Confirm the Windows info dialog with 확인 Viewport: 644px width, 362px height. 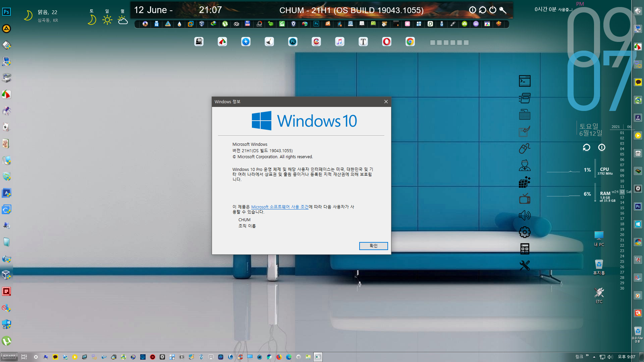(x=373, y=246)
